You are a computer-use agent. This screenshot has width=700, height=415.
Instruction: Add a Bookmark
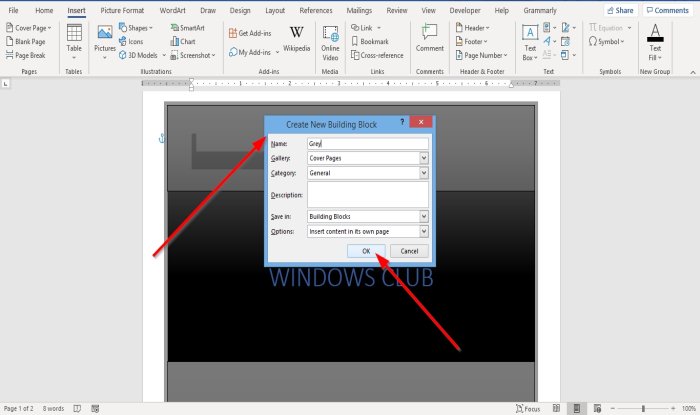click(x=370, y=42)
